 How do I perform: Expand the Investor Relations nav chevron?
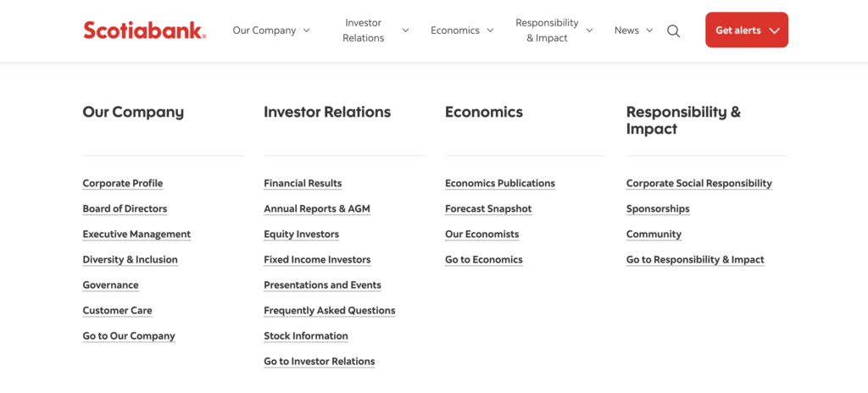[x=405, y=30]
